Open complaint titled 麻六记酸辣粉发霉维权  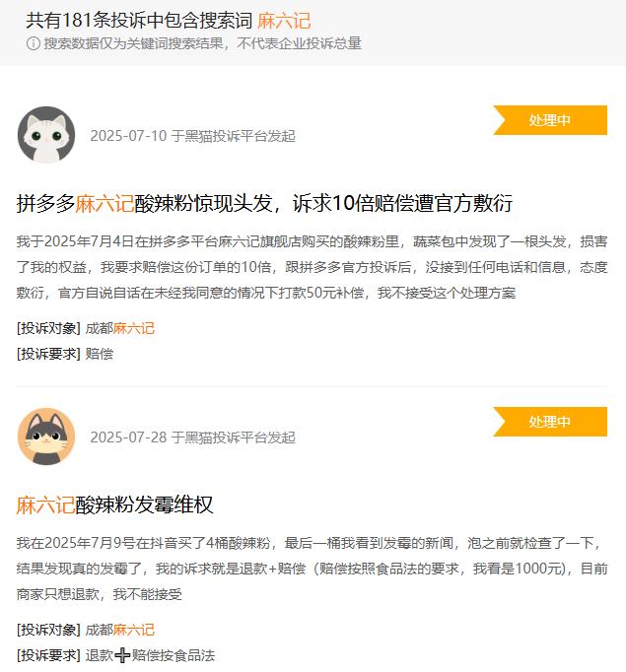click(x=114, y=504)
